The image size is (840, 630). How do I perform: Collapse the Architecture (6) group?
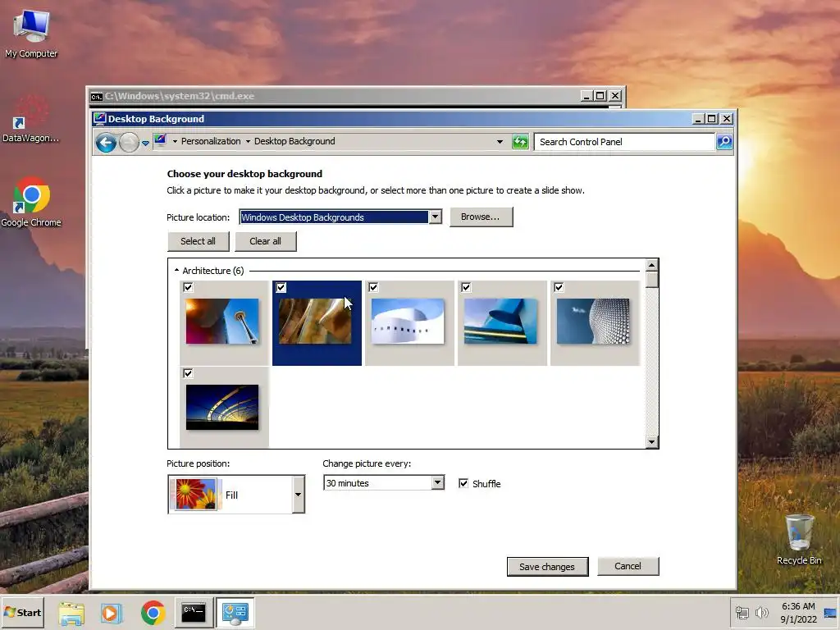177,271
